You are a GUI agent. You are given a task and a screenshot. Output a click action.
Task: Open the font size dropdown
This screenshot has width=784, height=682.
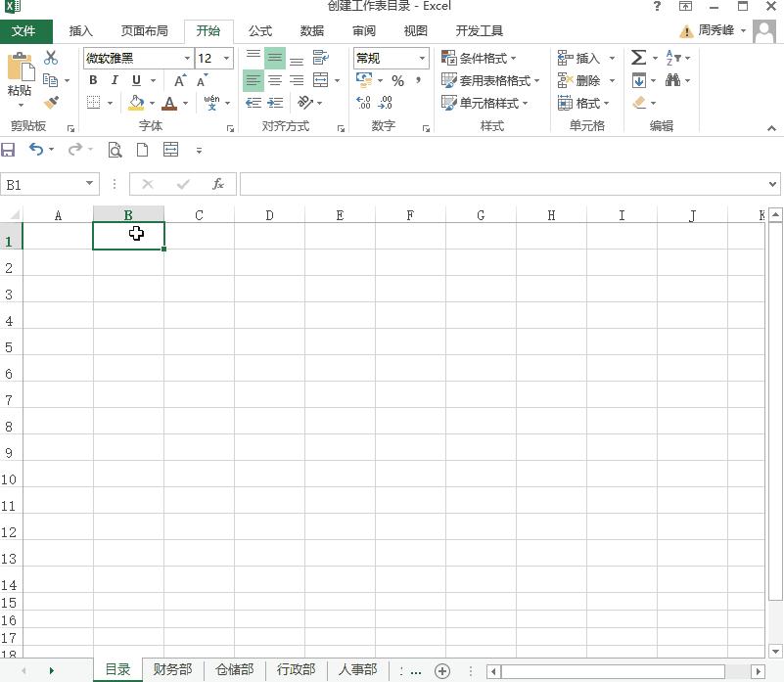[225, 59]
